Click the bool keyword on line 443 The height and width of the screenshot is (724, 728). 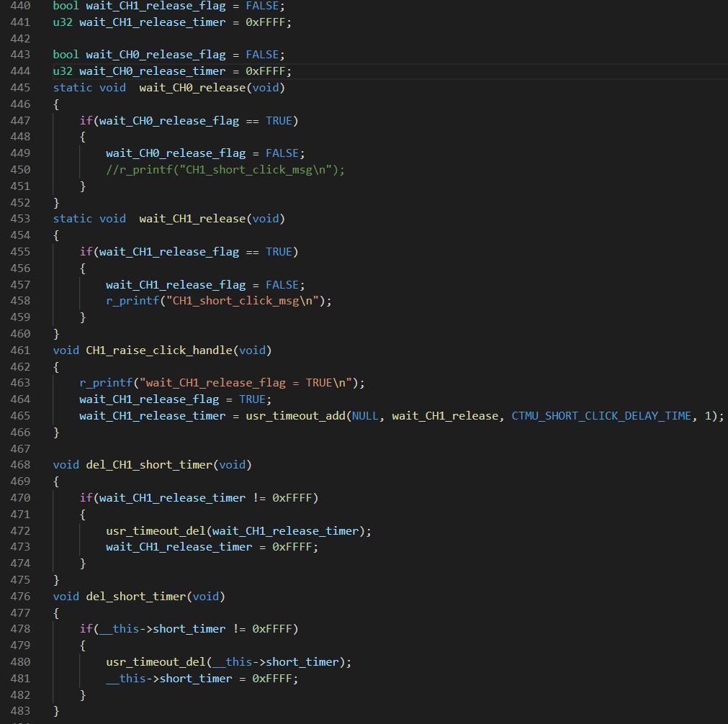66,55
